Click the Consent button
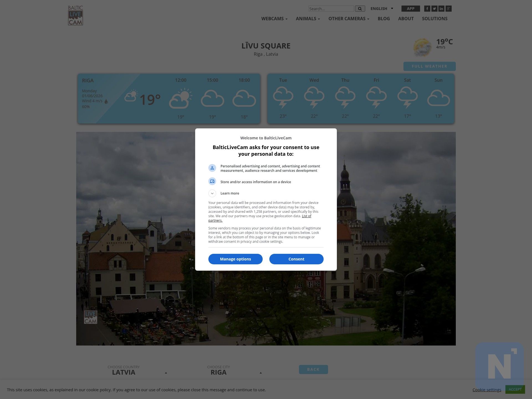The height and width of the screenshot is (399, 532). [296, 259]
